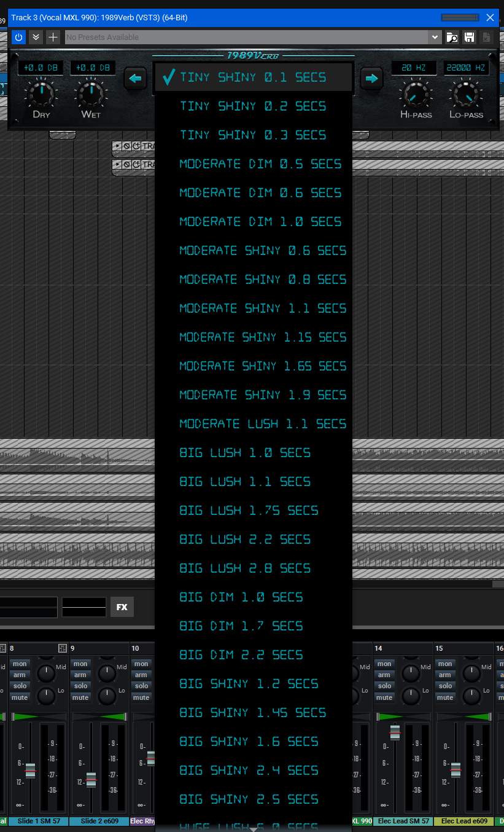The image size is (504, 832).
Task: Adjust the Wet knob
Action: [x=91, y=95]
